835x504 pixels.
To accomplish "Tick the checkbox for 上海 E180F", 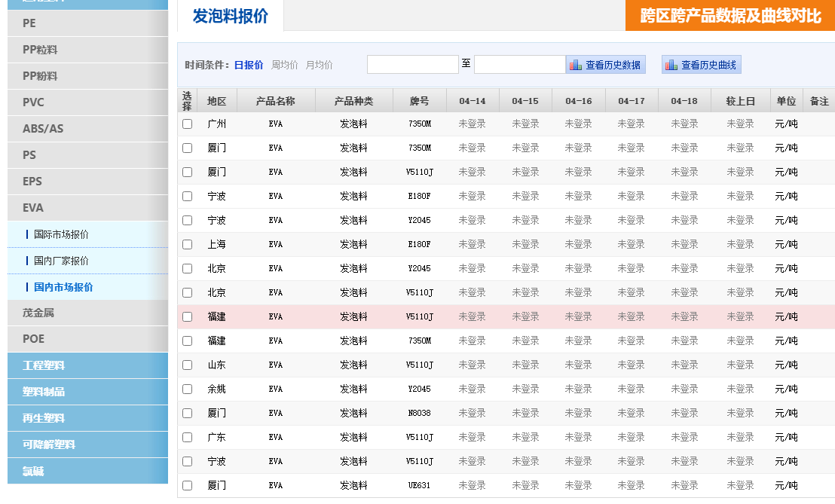I will pos(188,244).
